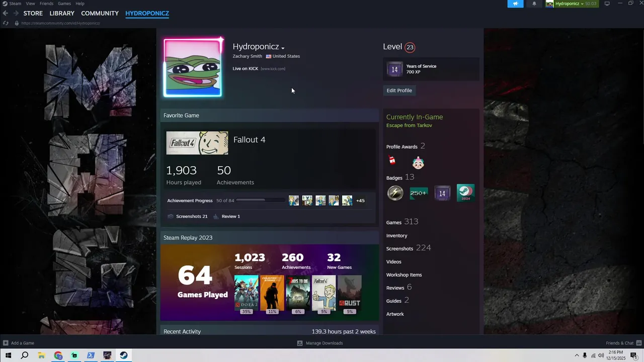Go to the LIBRARY tab
Image resolution: width=644 pixels, height=362 pixels.
click(62, 13)
